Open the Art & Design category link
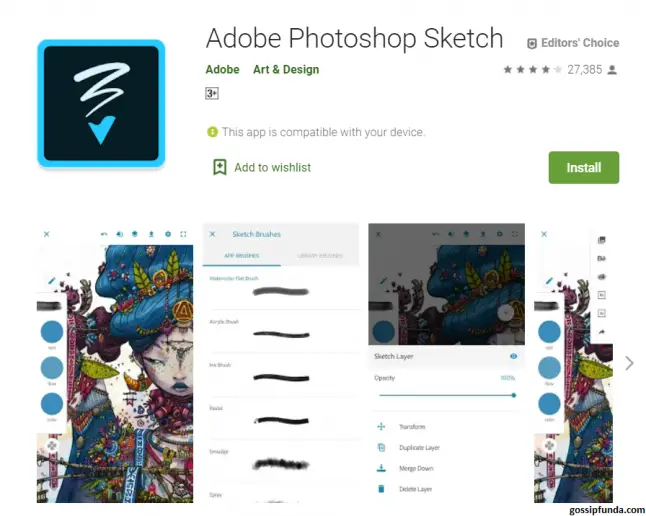The height and width of the screenshot is (516, 646). coord(286,69)
